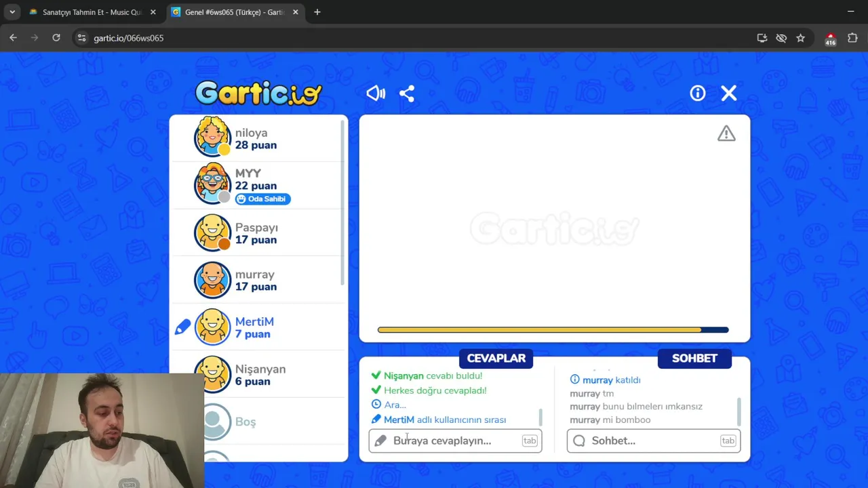Switch to Sanatçıyı Tahmin Et browser tab
Image resolution: width=868 pixels, height=488 pixels.
click(x=92, y=12)
